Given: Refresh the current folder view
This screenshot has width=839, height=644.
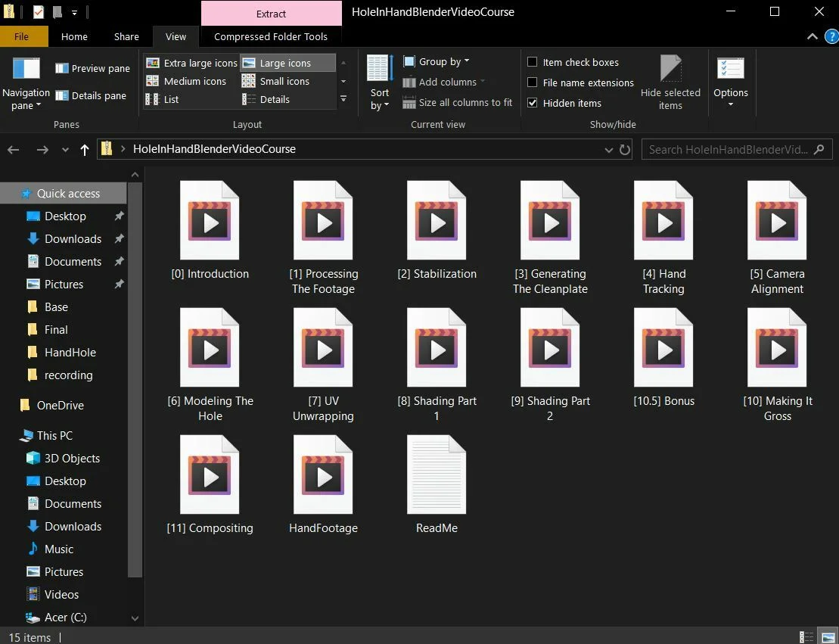Looking at the screenshot, I should click(x=625, y=150).
